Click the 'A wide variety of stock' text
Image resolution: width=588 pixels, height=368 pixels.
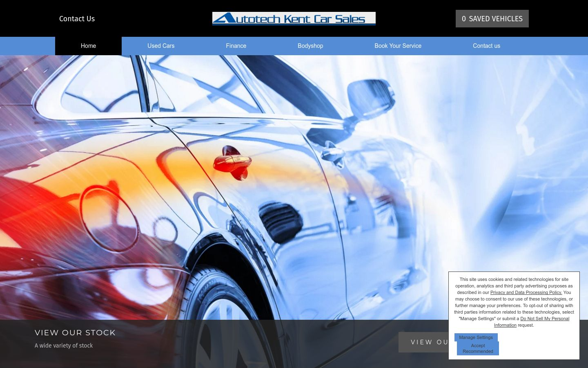tap(64, 346)
